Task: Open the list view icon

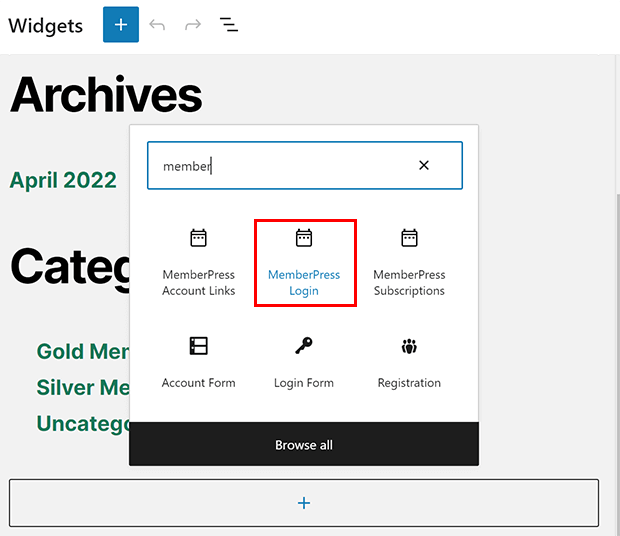Action: pyautogui.click(x=229, y=25)
